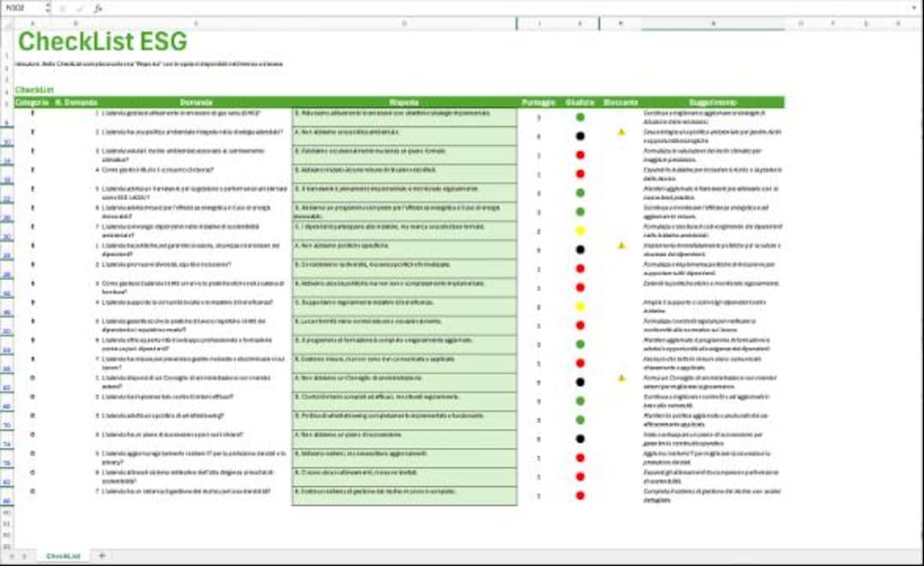Click the Punteggio header cell
Image resolution: width=924 pixels, height=566 pixels.
coord(540,100)
